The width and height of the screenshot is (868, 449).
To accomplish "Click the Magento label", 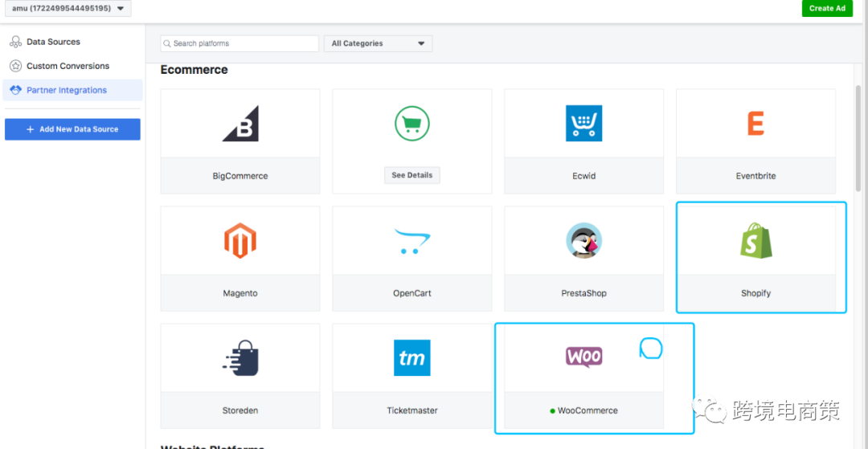I will (x=240, y=293).
